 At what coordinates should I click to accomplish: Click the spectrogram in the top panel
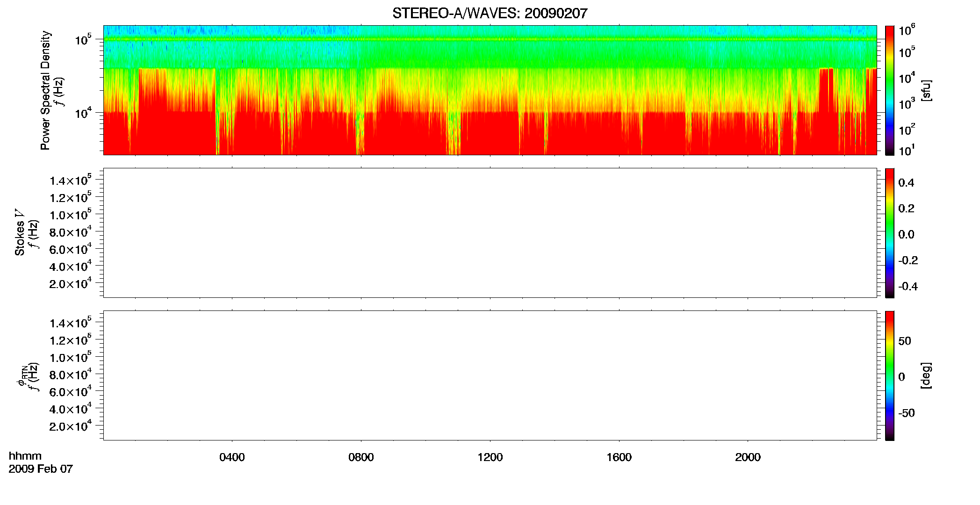pyautogui.click(x=490, y=90)
